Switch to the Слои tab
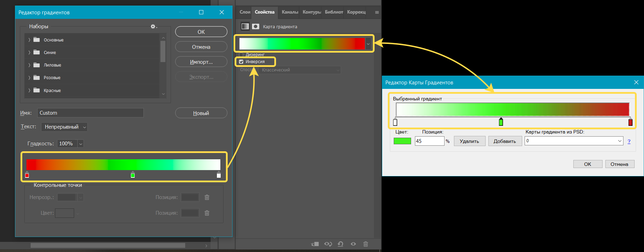This screenshot has height=252, width=644. tap(245, 12)
